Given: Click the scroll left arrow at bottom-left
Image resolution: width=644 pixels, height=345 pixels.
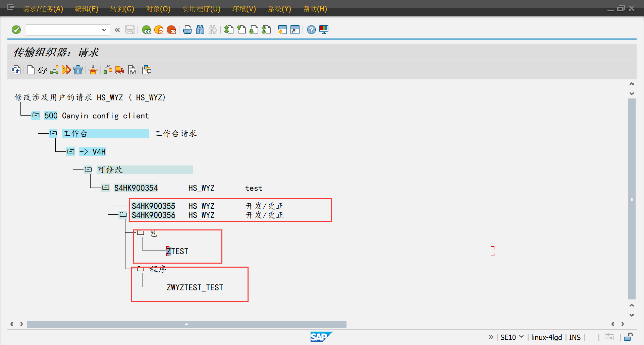Looking at the screenshot, I should (x=12, y=324).
